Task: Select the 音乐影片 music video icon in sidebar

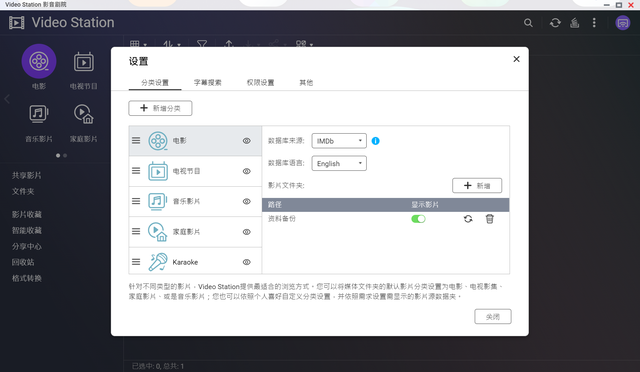Action: tap(39, 114)
